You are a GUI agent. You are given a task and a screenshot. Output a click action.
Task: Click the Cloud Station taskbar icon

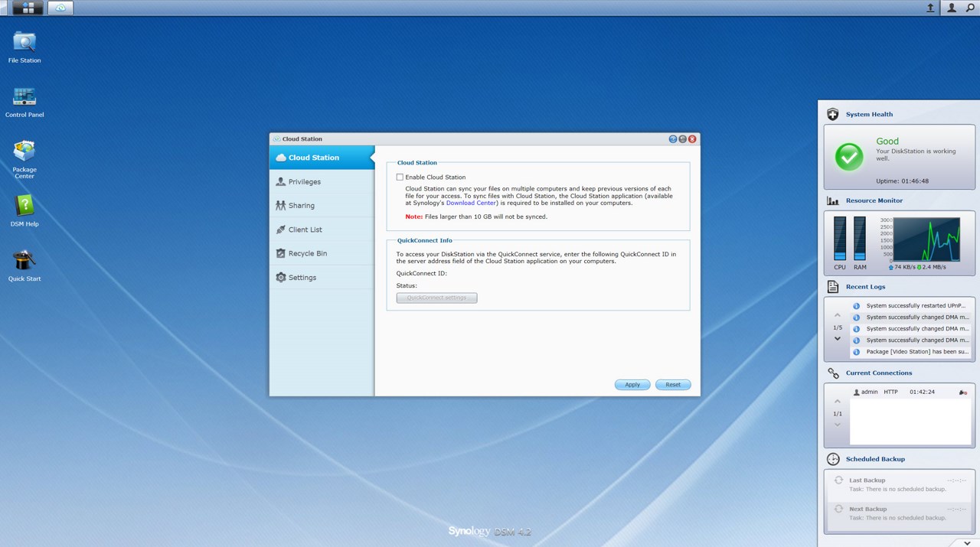tap(61, 8)
